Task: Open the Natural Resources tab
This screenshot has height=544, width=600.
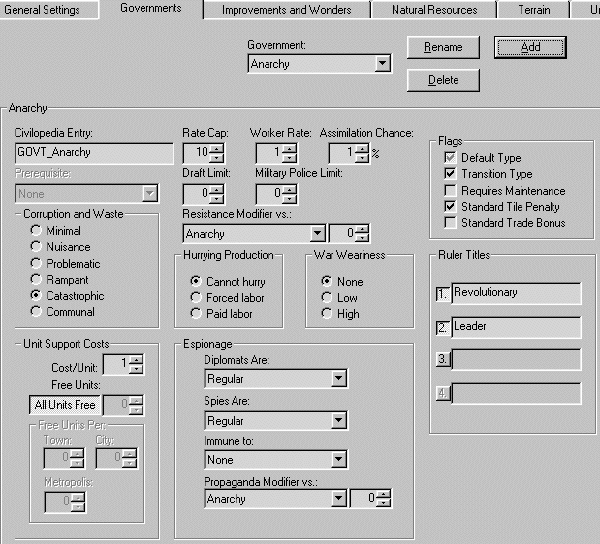Action: (x=432, y=10)
